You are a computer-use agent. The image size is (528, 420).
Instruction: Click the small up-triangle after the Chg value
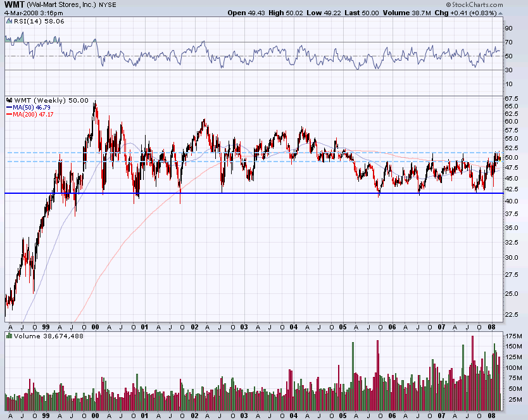tap(500, 13)
